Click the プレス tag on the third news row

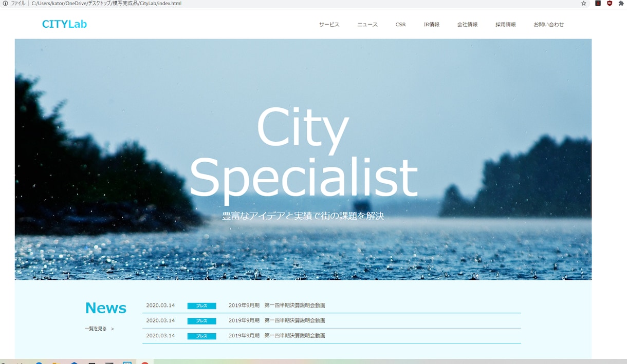(x=201, y=336)
